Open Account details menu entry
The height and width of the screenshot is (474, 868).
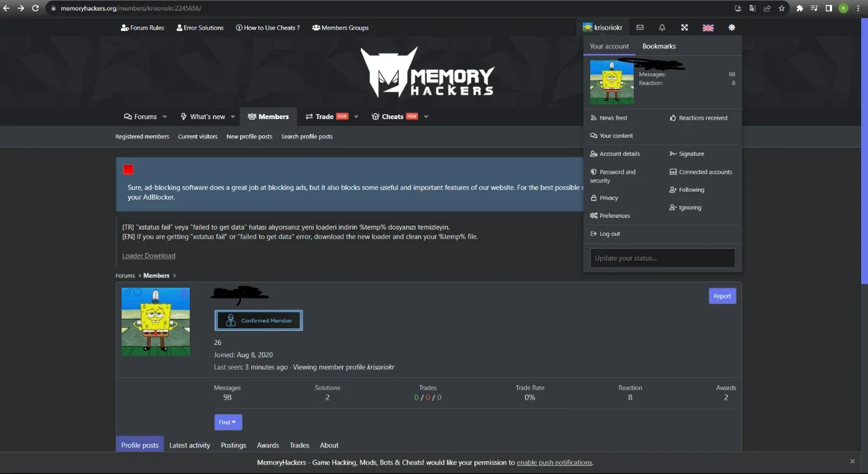[615, 154]
